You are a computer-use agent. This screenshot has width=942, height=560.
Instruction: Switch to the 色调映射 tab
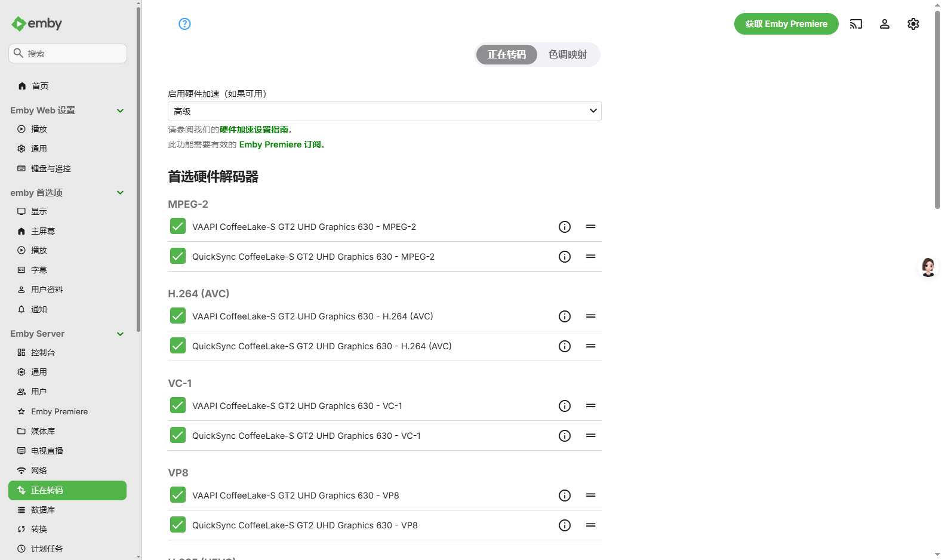(x=568, y=55)
